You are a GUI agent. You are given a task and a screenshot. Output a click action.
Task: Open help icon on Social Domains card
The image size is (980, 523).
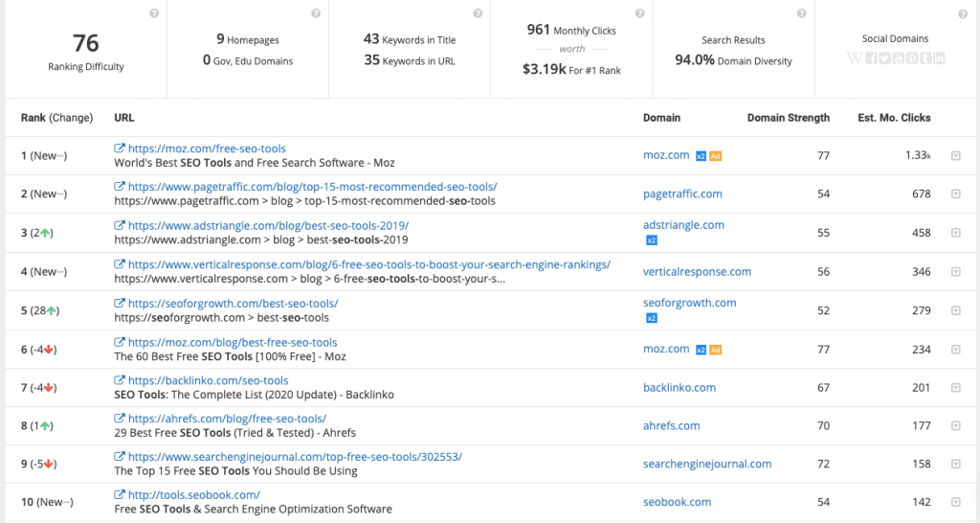click(x=963, y=13)
